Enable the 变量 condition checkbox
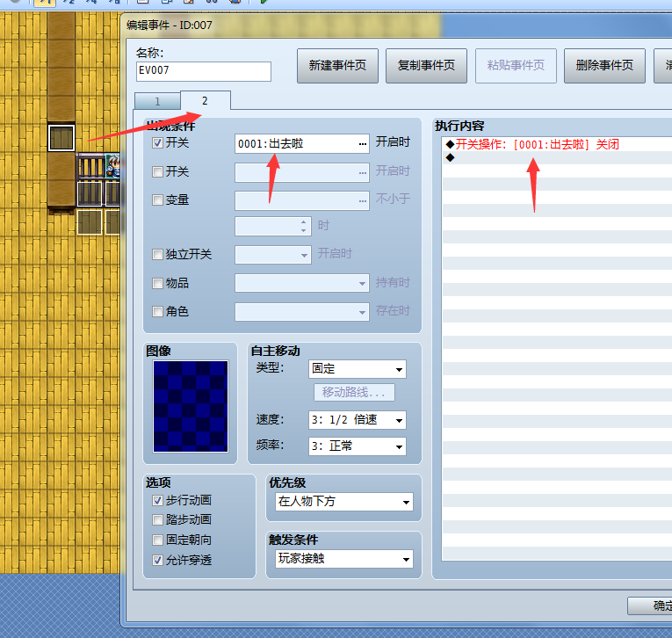Viewport: 672px width, 638px height. click(x=157, y=199)
